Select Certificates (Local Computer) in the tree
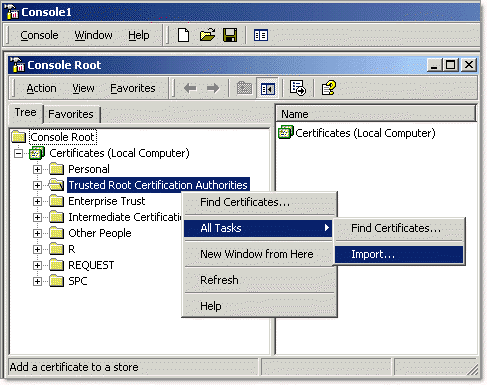Screen dimensions: 487x385 click(x=119, y=153)
